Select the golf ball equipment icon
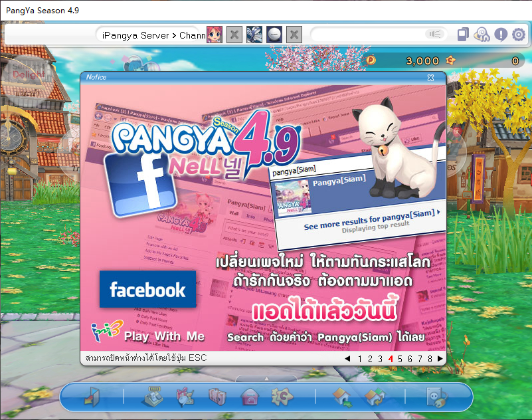This screenshot has width=532, height=420. pos(274,35)
